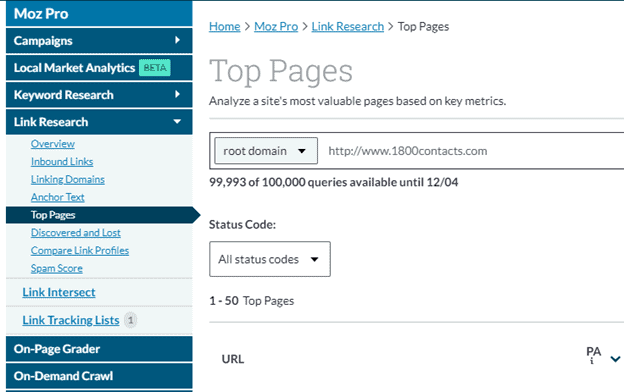The height and width of the screenshot is (392, 624).
Task: Click the BETA badge
Action: (155, 68)
